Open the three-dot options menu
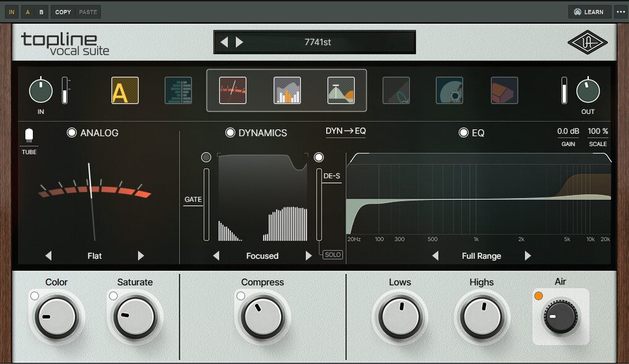Image resolution: width=629 pixels, height=364 pixels. [x=621, y=12]
